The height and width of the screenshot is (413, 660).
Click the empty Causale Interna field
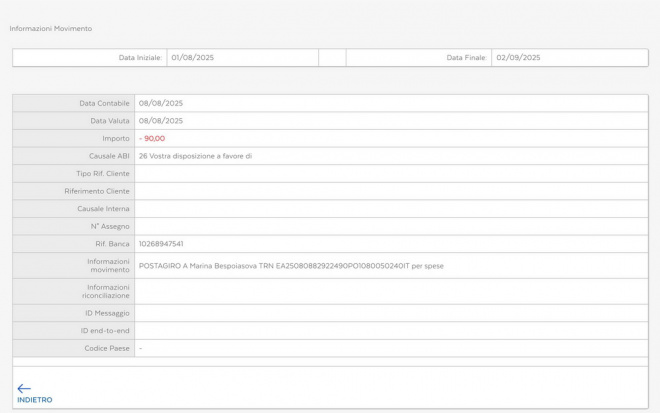[x=390, y=208]
